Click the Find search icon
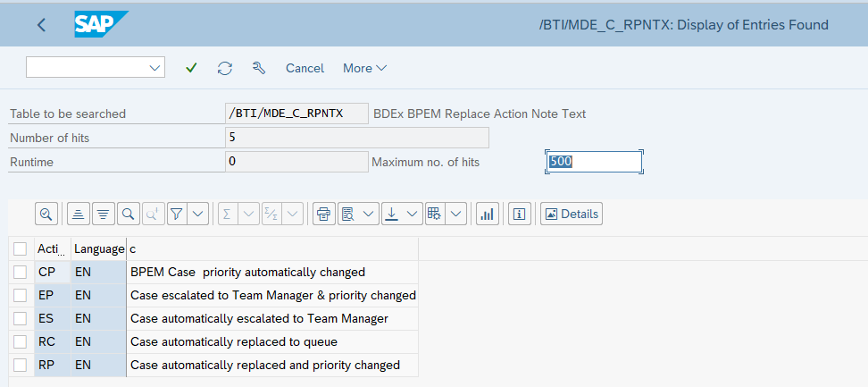This screenshot has width=868, height=387. (128, 215)
